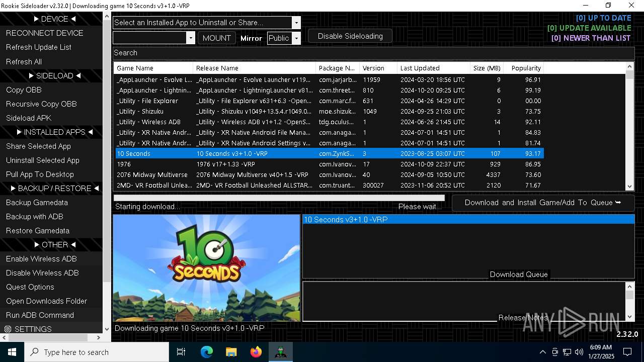Collapse the SIDELOAD section header
644x362 pixels.
point(54,75)
